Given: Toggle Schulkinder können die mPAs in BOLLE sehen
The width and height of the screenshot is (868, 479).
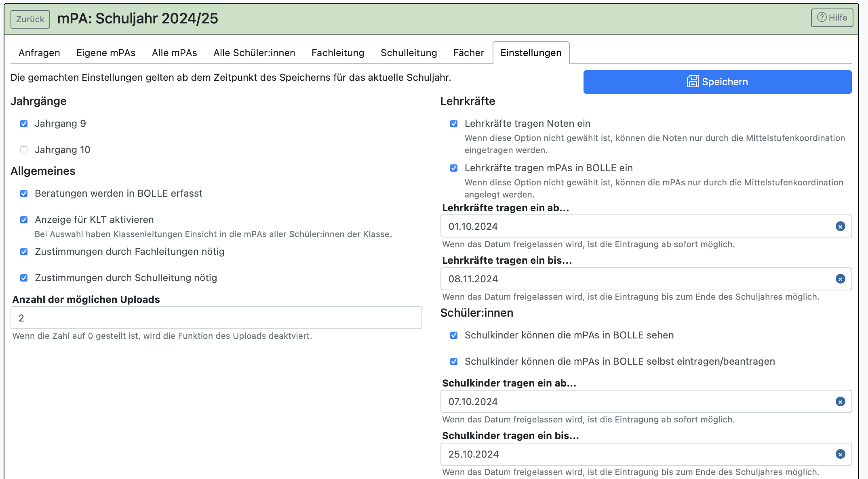Looking at the screenshot, I should tap(454, 335).
